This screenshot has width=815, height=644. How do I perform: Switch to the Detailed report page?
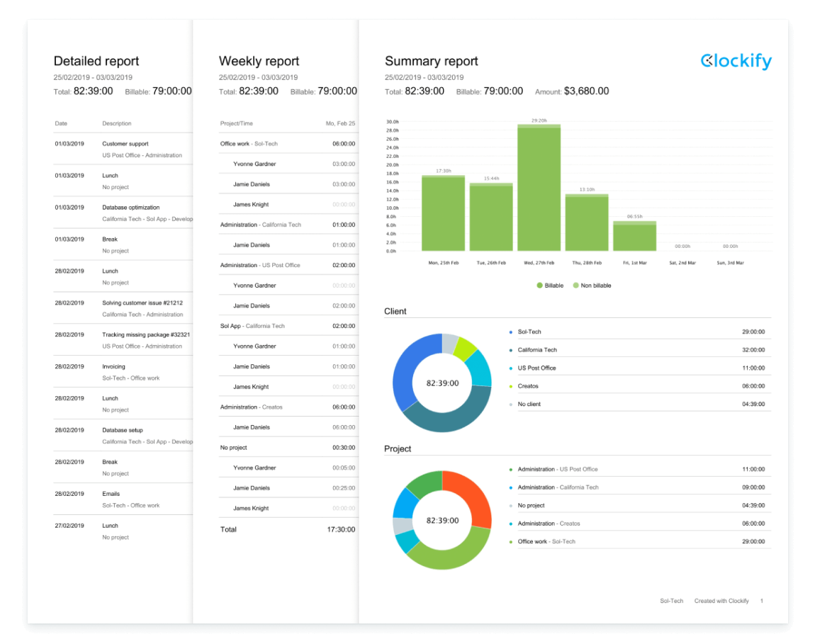(x=96, y=61)
